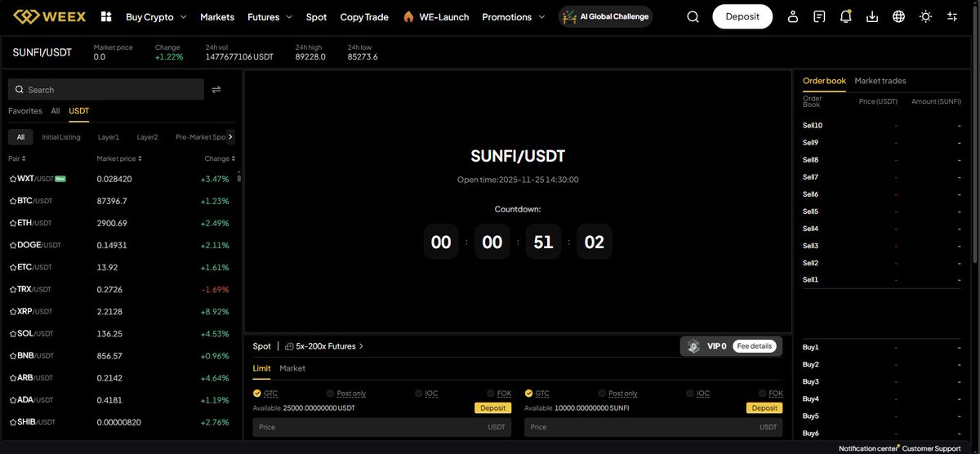The height and width of the screenshot is (454, 980).
Task: Click Deposit next to available USDT
Action: (x=492, y=407)
